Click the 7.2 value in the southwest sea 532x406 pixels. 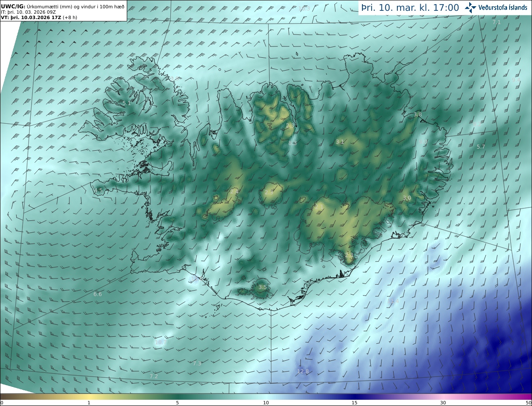coord(154,377)
